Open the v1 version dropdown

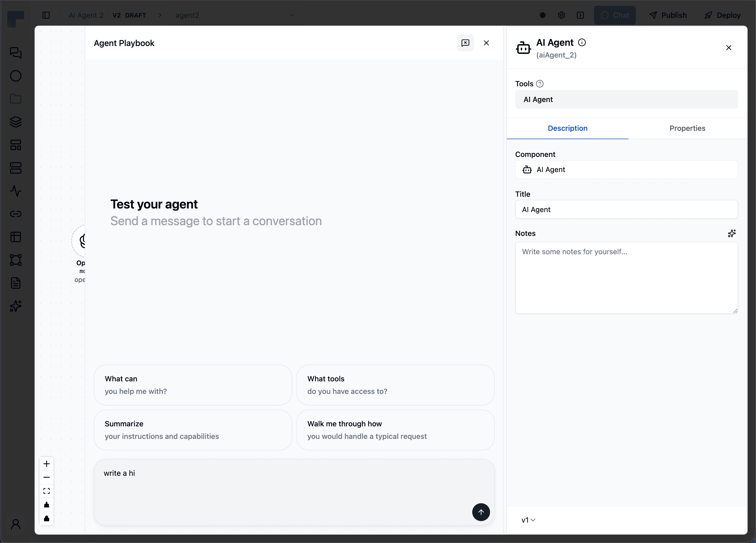pos(528,520)
